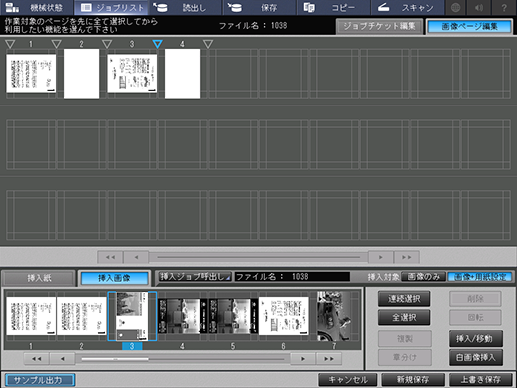Toggle 連続選択 continuous selection
Image resolution: width=517 pixels, height=388 pixels.
click(404, 299)
